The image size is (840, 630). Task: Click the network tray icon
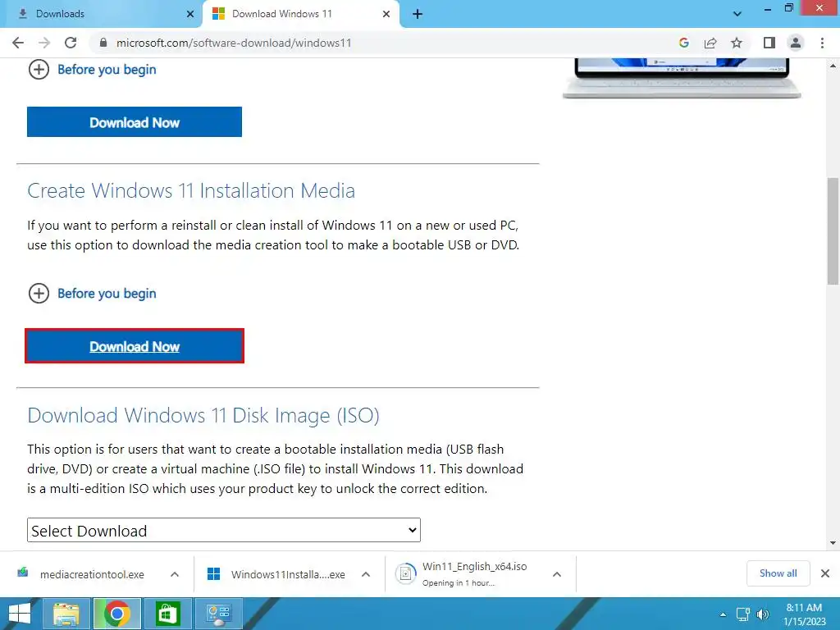tap(743, 614)
